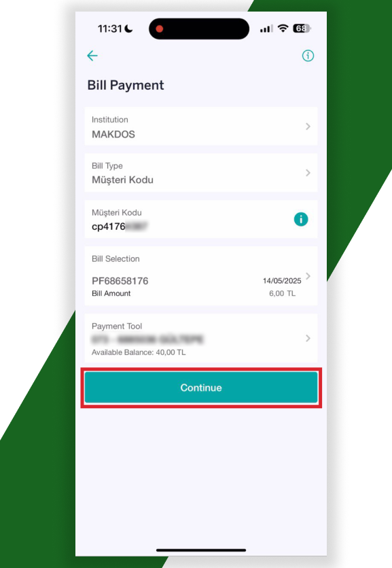This screenshot has height=568, width=392.
Task: Tap the red recording indicator dot
Action: [159, 29]
